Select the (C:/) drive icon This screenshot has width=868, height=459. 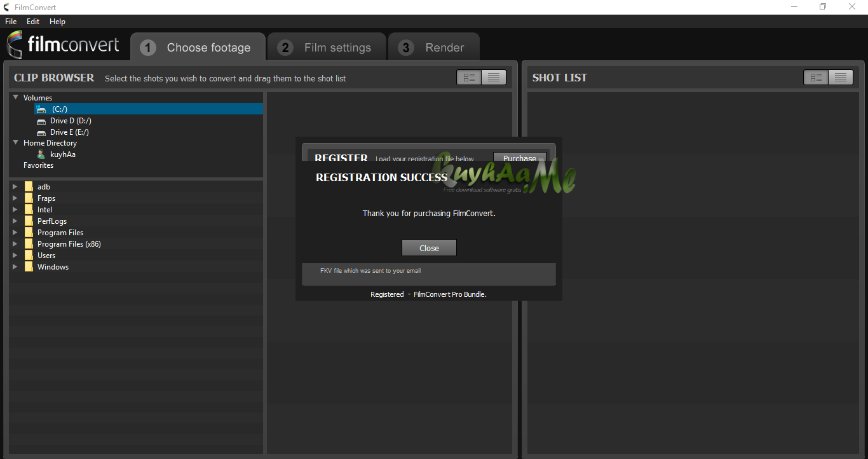(x=41, y=109)
